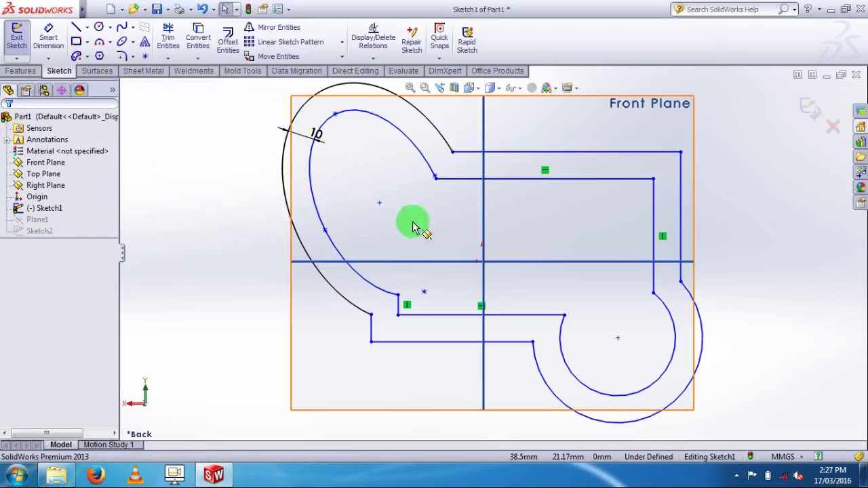Screen dimensions: 868x488
Task: Expand the Smart Dimension dropdown arrow
Action: (48, 58)
